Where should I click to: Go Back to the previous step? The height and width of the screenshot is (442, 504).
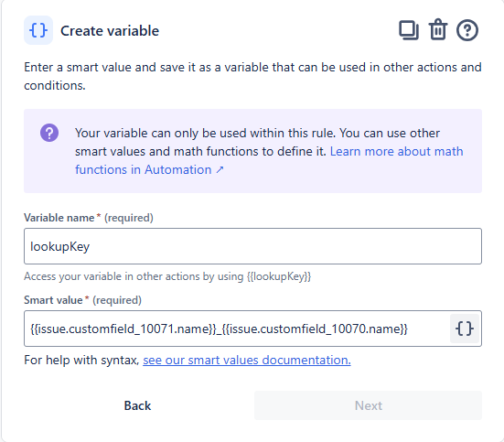coord(137,405)
